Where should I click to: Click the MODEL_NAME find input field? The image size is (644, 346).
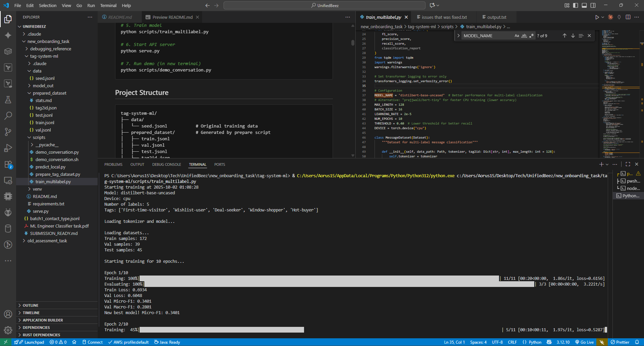point(487,36)
